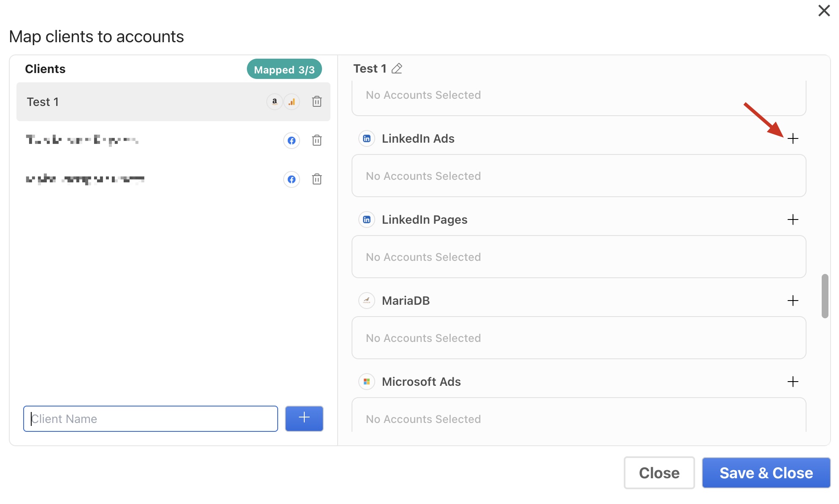839x504 pixels.
Task: Click the LinkedIn Ads logo icon
Action: point(367,138)
